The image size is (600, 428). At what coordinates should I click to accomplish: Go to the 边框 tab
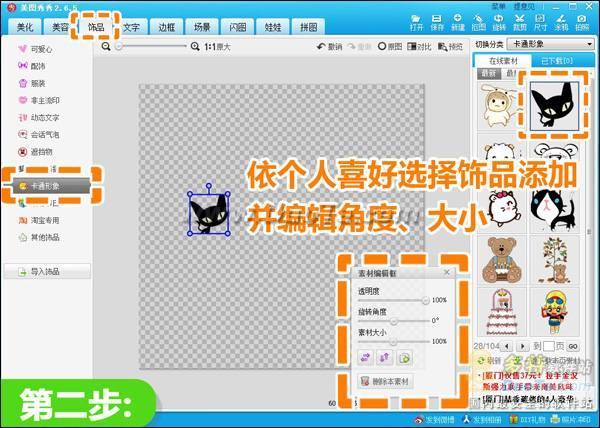pyautogui.click(x=166, y=27)
